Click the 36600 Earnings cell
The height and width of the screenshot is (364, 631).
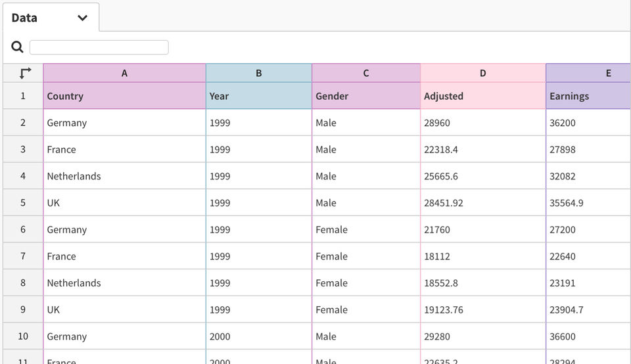click(588, 336)
